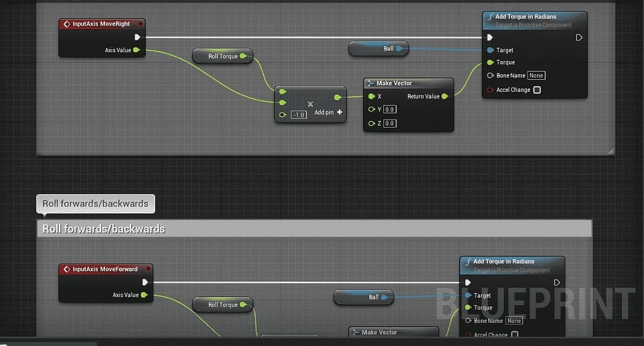Screen dimensions: 644x346
Task: Click the Bone Name pin on lower Add Torque
Action: [x=468, y=321]
